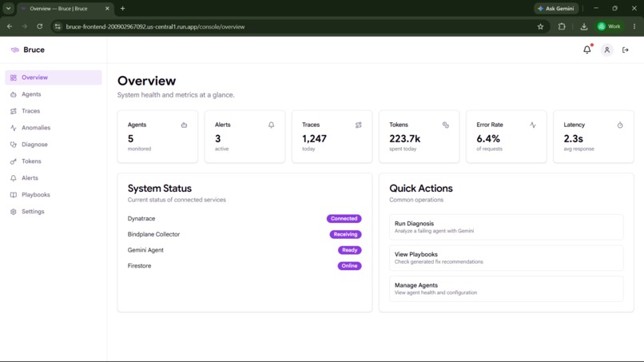
Task: Click the robot icon on Agents card
Action: [184, 125]
